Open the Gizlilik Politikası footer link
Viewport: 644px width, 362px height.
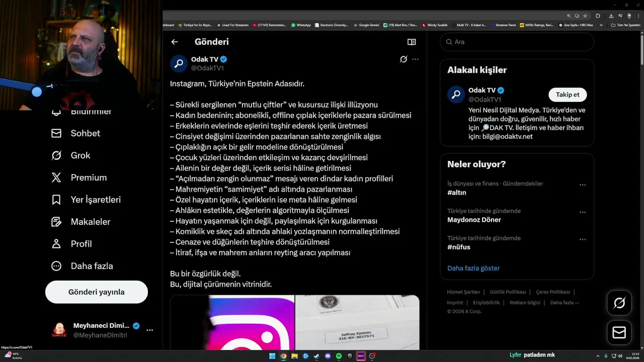click(508, 292)
